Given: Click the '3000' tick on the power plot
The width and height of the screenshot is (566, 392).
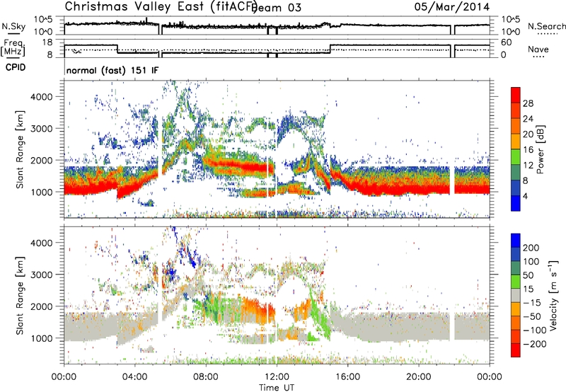Looking at the screenshot, I should coord(41,129).
